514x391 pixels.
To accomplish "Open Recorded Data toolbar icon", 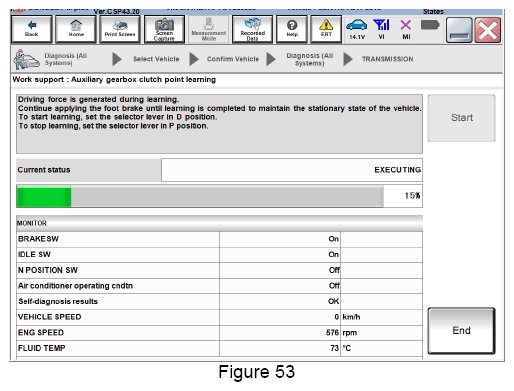I will [x=253, y=29].
